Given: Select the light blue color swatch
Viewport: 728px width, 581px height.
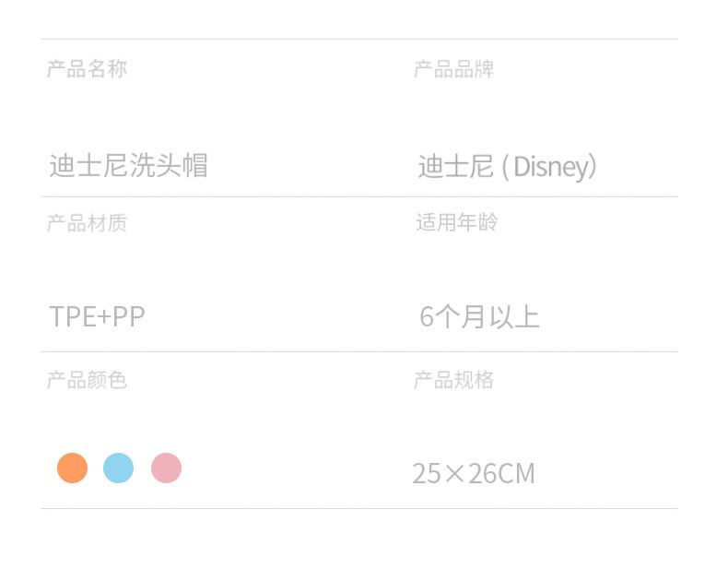Looking at the screenshot, I should 118,468.
